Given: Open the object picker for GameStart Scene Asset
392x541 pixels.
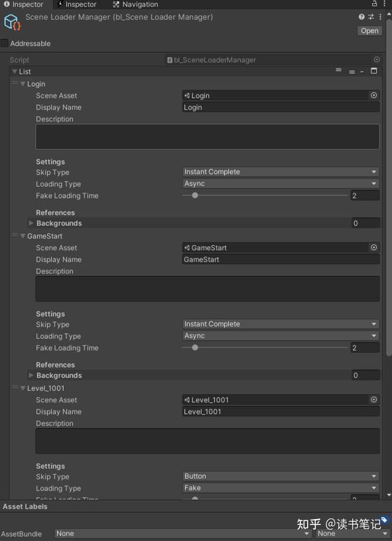Looking at the screenshot, I should tap(373, 247).
